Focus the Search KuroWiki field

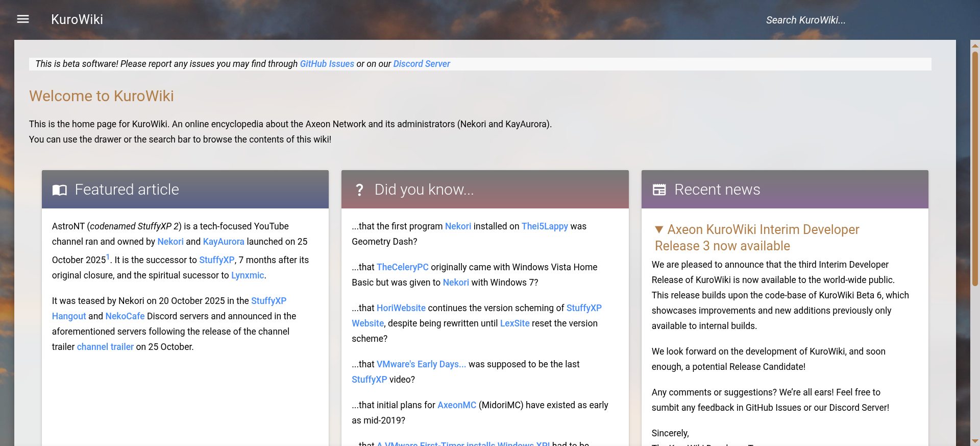point(805,20)
